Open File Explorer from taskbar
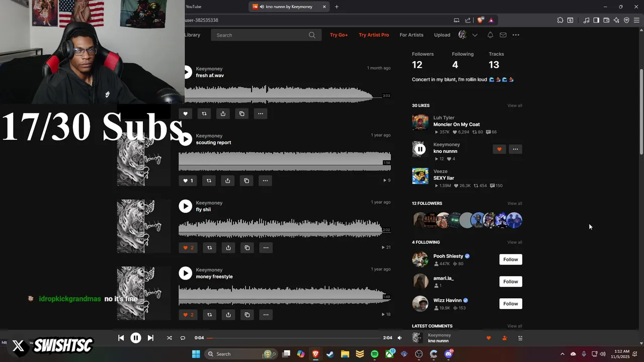Screen dimensions: 644x362 pos(345,354)
